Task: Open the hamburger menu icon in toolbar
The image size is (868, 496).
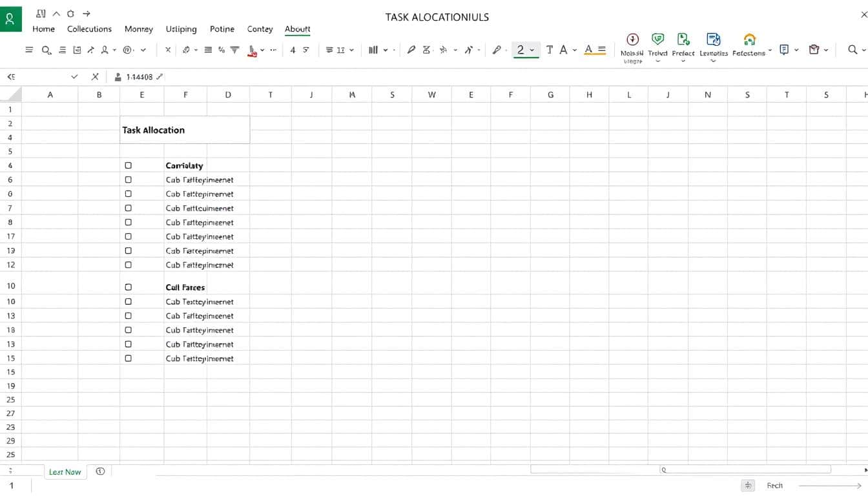Action: coord(29,50)
